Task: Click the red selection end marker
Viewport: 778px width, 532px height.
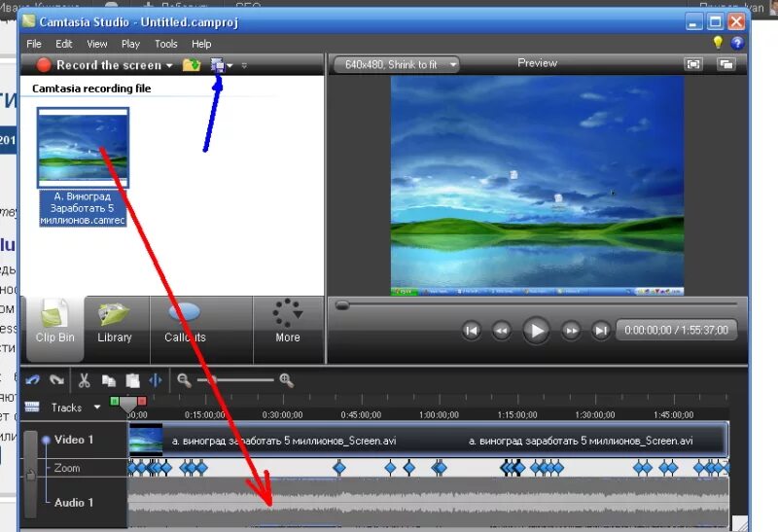Action: tap(142, 401)
